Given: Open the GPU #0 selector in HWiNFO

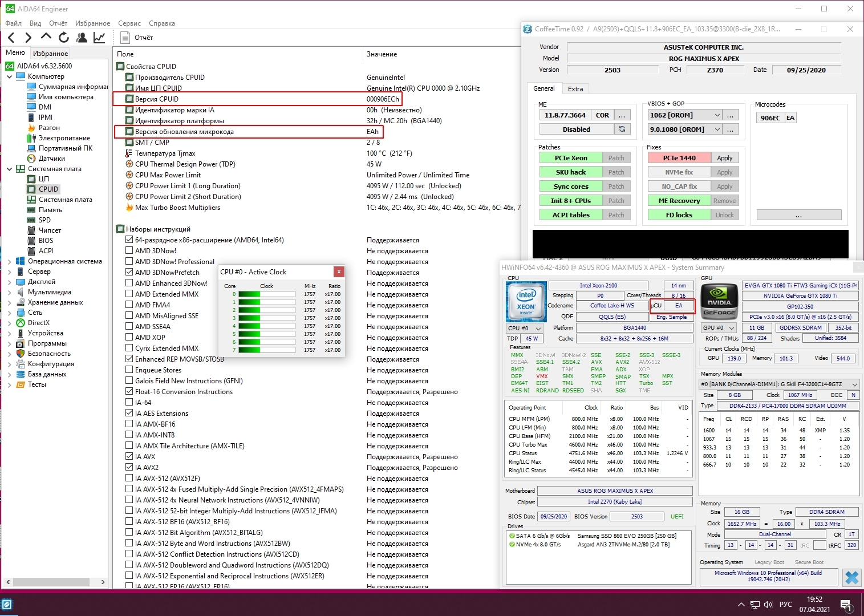Looking at the screenshot, I should point(719,328).
